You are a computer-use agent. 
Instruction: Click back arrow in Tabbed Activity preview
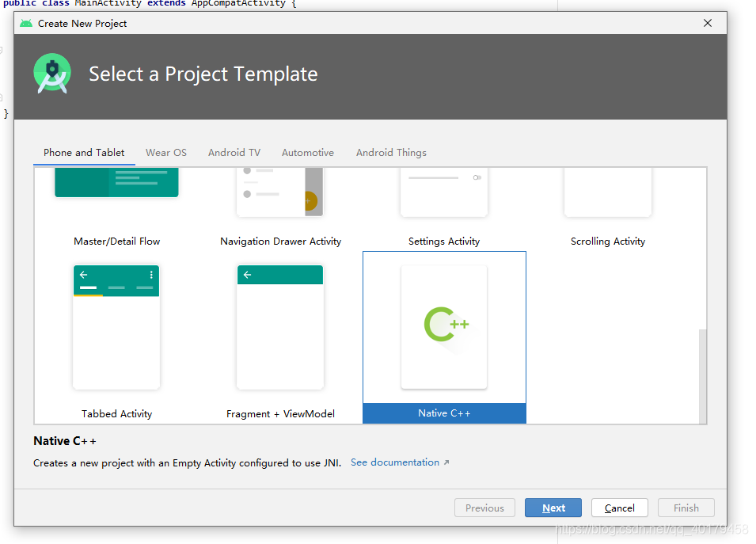[x=83, y=275]
